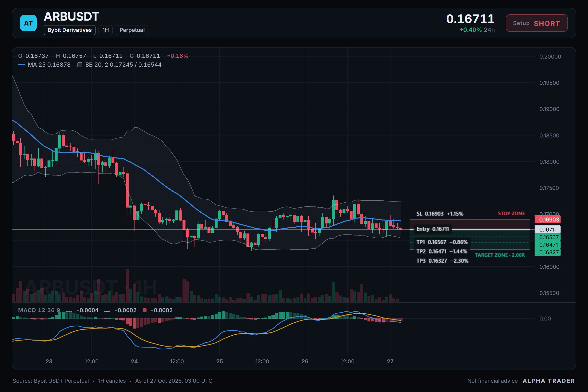Click the green 0.16327 price axis tag
Screen dimensions: 588x392
pyautogui.click(x=548, y=252)
